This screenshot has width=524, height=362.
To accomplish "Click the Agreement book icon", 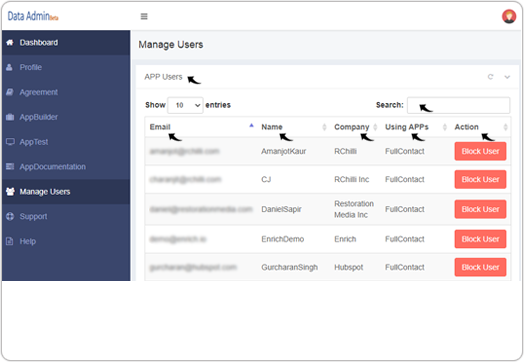I will click(x=10, y=92).
